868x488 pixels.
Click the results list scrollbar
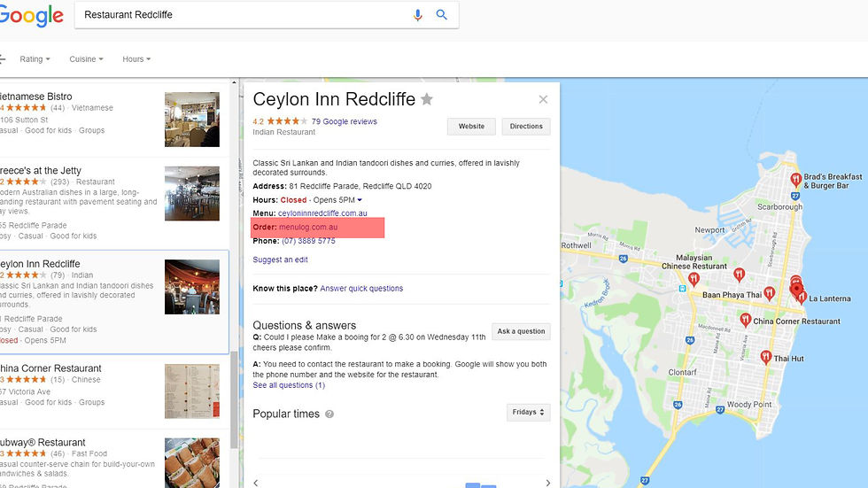pyautogui.click(x=234, y=399)
